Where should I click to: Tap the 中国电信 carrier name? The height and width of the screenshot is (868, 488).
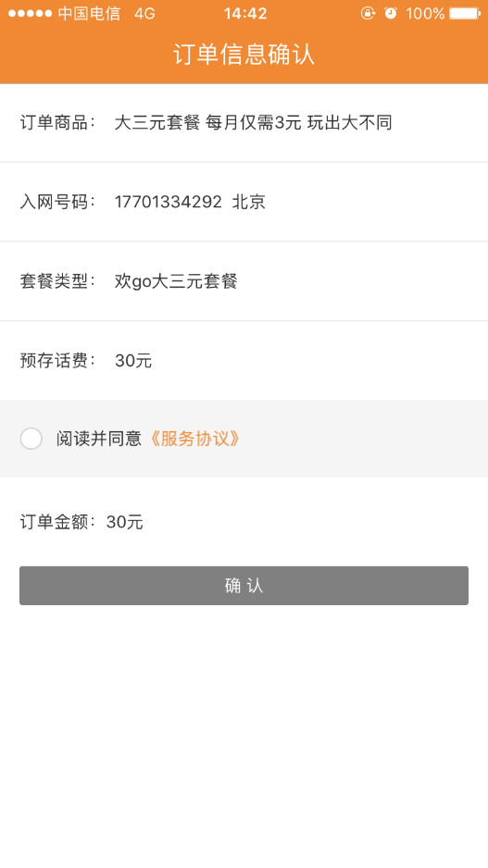tap(89, 13)
